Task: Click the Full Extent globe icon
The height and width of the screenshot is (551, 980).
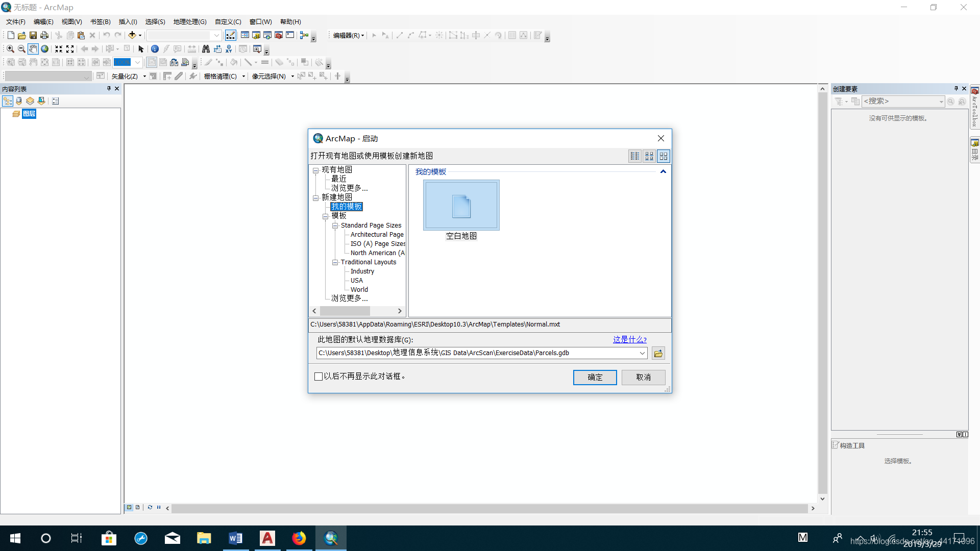Action: tap(45, 49)
